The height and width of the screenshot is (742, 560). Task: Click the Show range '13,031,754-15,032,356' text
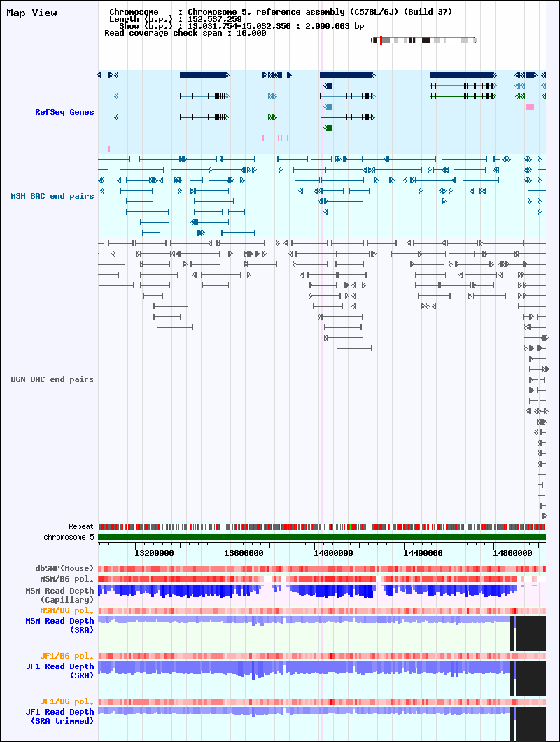point(239,26)
